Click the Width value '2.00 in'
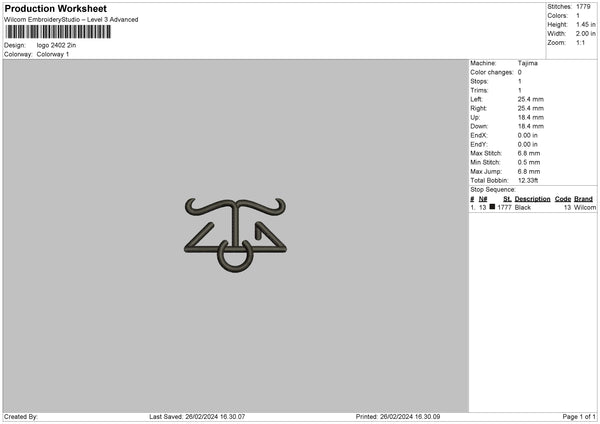The height and width of the screenshot is (424, 600). point(586,34)
